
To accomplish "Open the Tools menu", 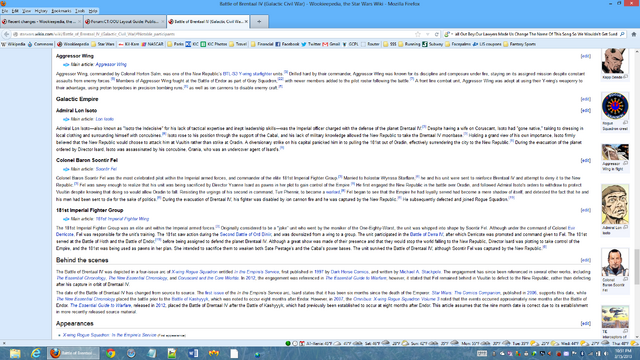I will 80,11.
